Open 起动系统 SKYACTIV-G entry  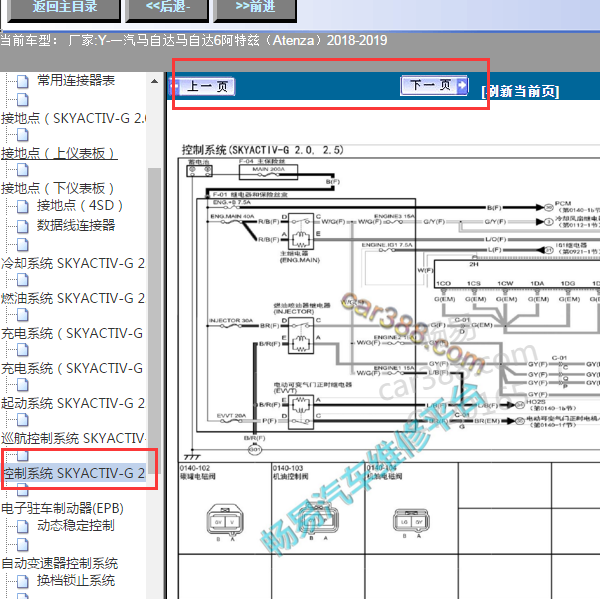(73, 403)
